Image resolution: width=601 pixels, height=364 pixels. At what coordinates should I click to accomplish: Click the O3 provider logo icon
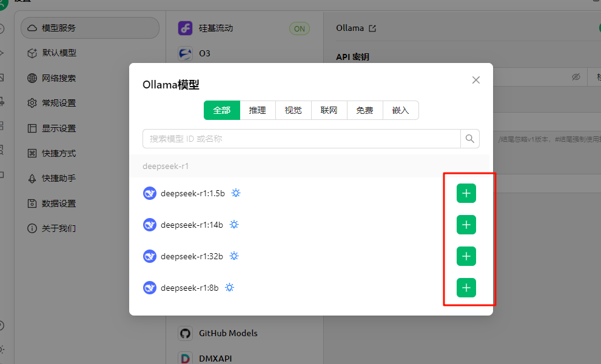(x=185, y=53)
